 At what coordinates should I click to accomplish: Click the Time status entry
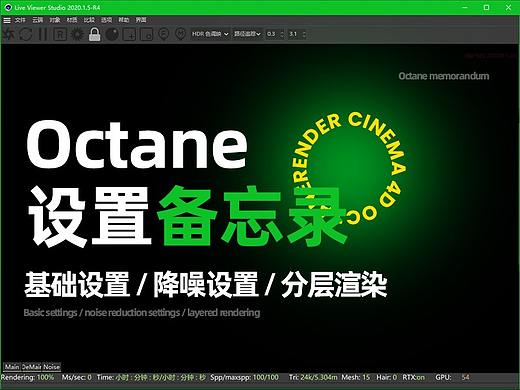point(151,378)
